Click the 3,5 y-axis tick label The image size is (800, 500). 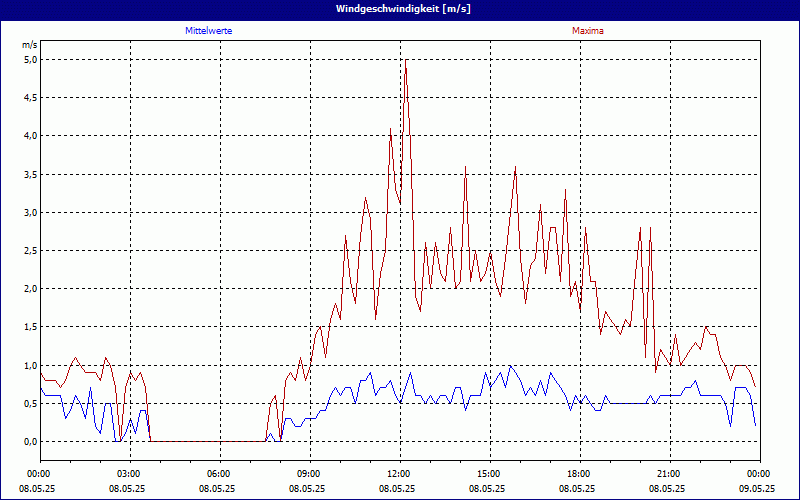point(29,174)
